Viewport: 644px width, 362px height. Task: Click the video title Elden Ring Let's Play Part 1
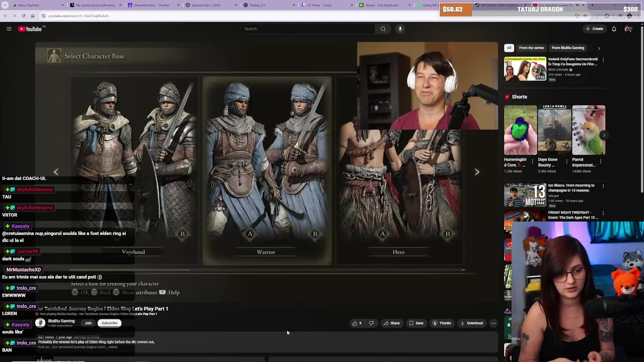pyautogui.click(x=103, y=309)
